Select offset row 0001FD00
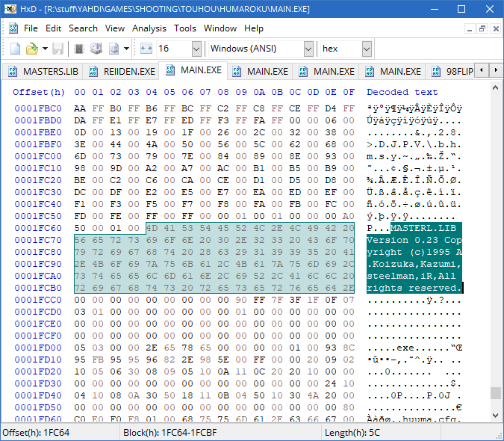 coord(38,348)
